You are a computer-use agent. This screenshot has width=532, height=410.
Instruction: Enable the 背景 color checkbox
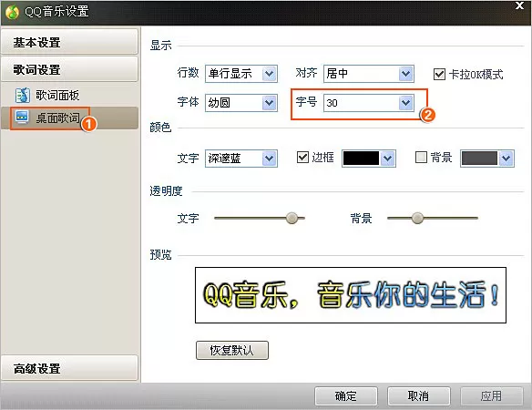pos(421,157)
